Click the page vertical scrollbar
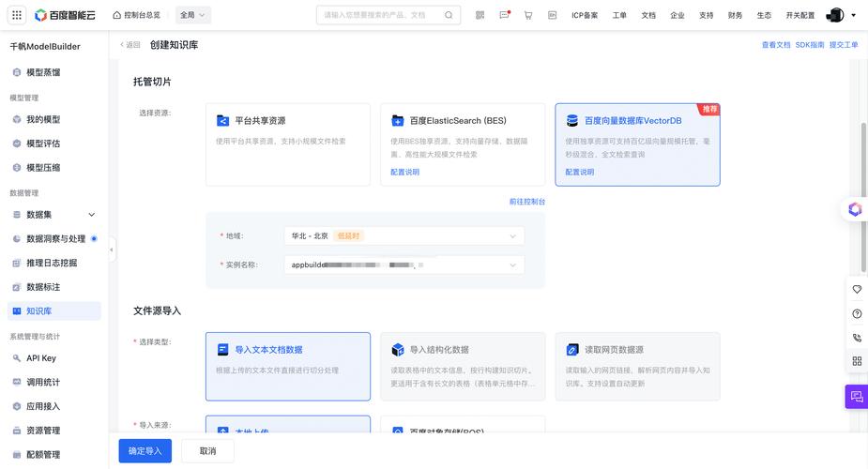868x469 pixels. coord(863,196)
